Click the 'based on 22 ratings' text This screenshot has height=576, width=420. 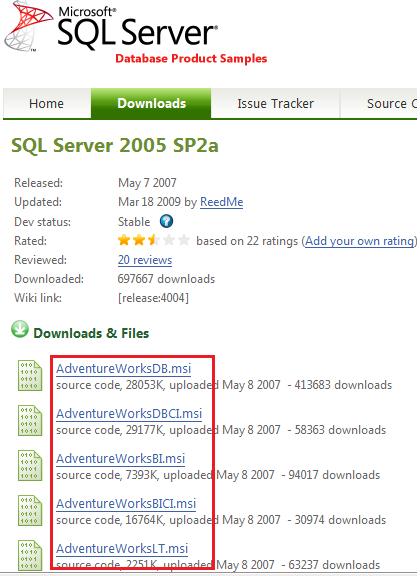click(247, 241)
